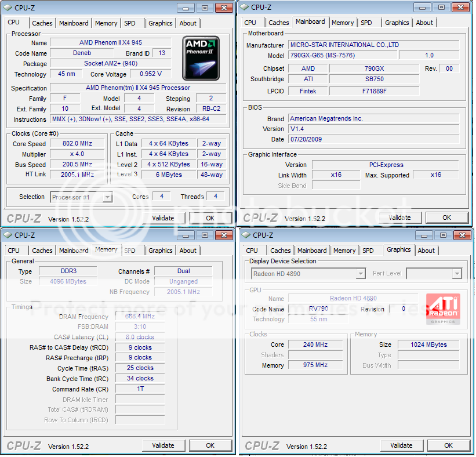Screen dimensions: 476x457
Task: Click Validate in the processor window
Action: (163, 218)
